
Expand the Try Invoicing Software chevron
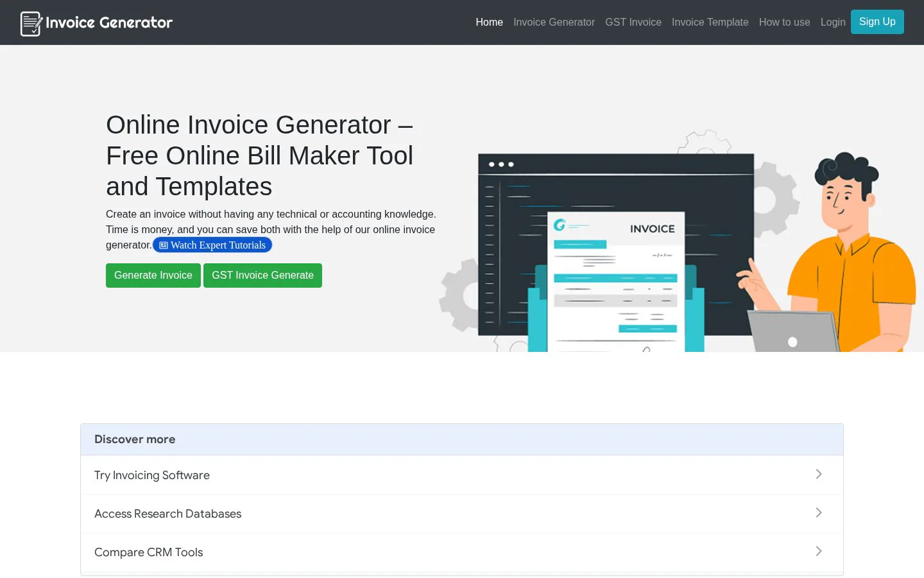tap(819, 474)
